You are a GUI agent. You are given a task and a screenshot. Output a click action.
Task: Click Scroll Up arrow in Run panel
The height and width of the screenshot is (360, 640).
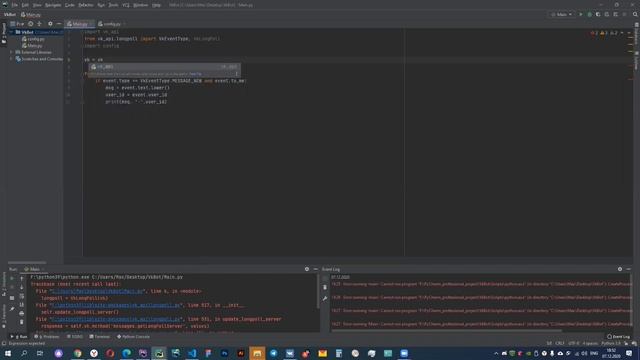(22, 278)
